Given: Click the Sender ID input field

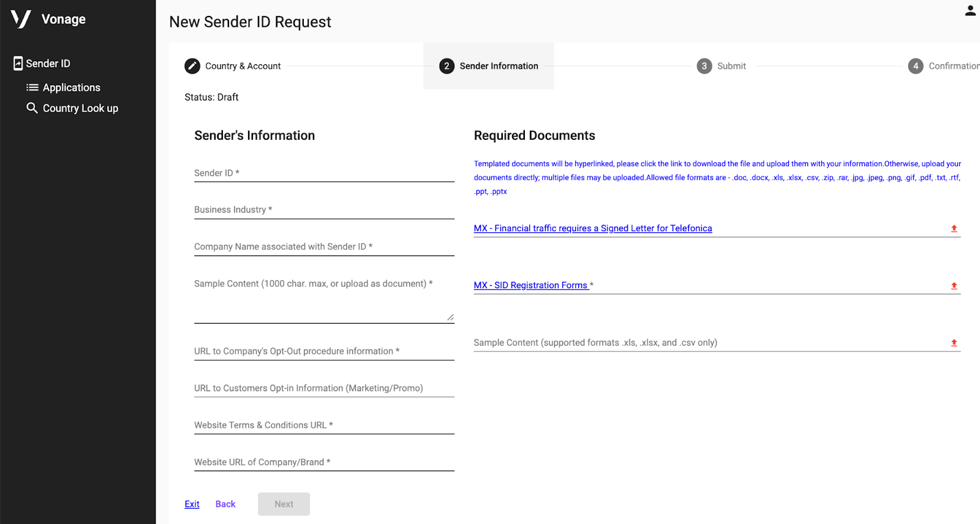Looking at the screenshot, I should [x=324, y=173].
